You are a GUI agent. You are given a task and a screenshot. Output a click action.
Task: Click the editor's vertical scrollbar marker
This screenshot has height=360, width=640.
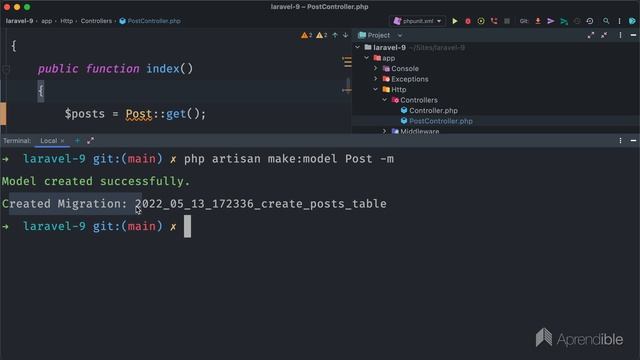point(347,86)
